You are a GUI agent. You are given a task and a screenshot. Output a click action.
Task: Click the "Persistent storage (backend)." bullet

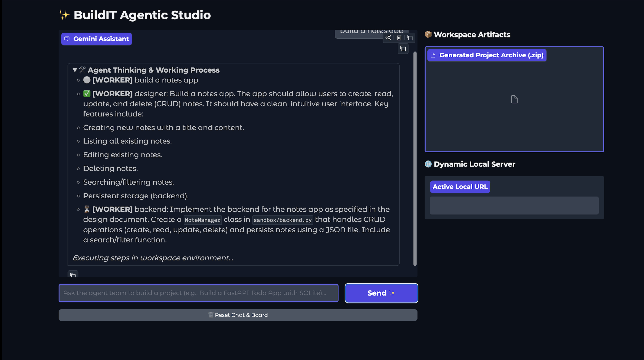(x=136, y=196)
